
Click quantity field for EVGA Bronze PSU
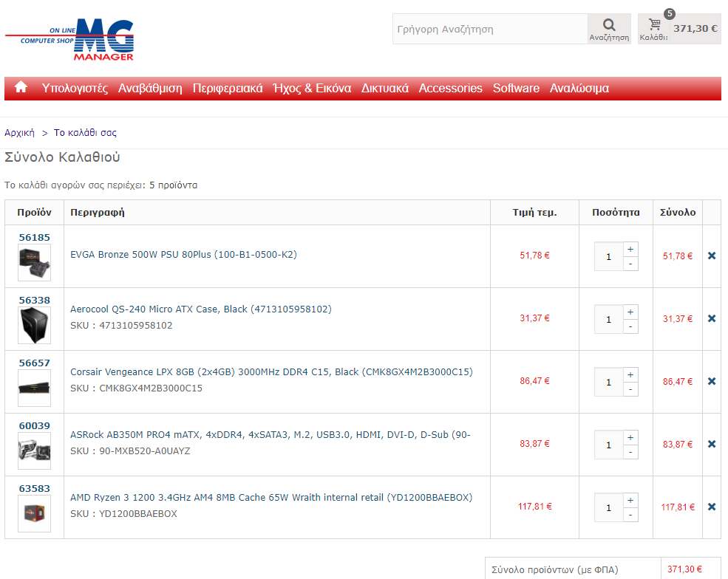click(x=609, y=256)
